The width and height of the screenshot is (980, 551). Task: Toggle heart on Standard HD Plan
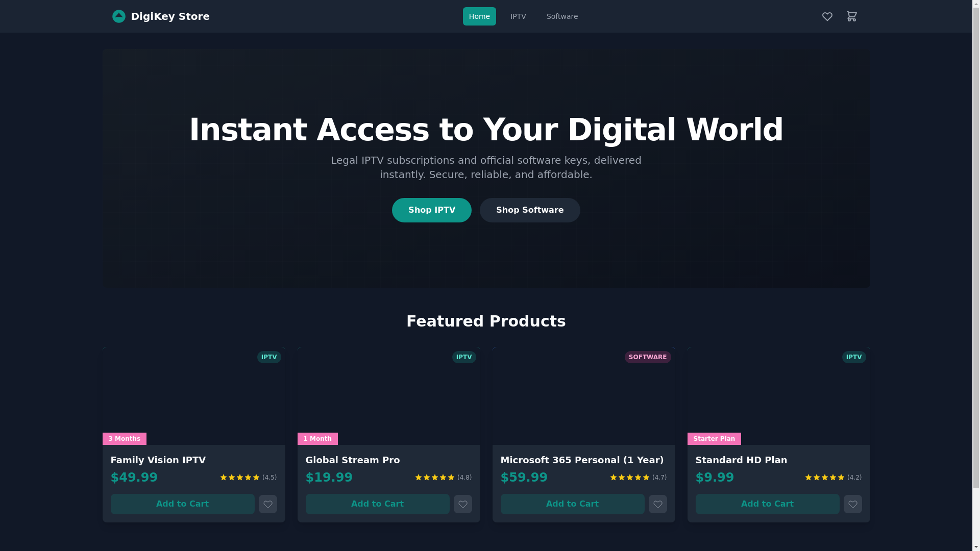(852, 504)
